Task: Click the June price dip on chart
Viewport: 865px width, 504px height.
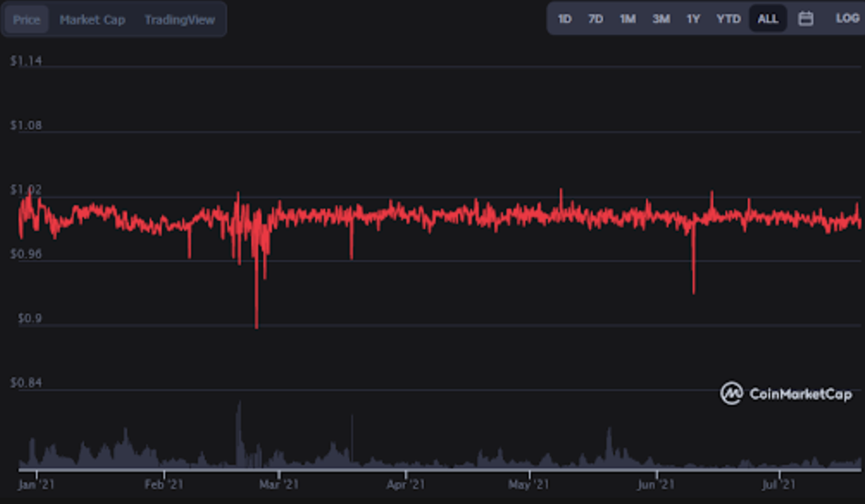Action: (x=693, y=290)
